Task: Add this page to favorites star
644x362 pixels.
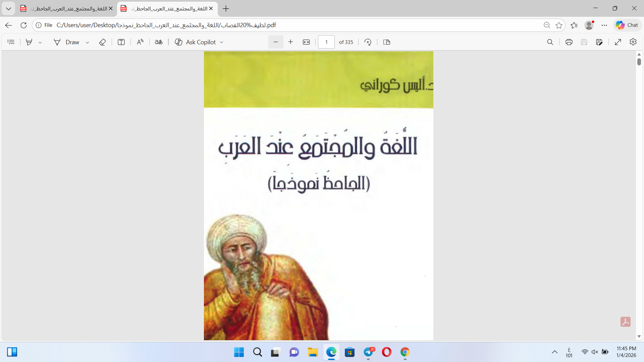Action: pos(559,25)
